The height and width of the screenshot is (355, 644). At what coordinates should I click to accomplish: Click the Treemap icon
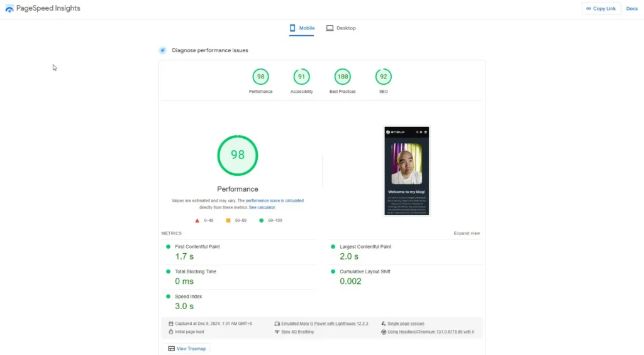171,349
